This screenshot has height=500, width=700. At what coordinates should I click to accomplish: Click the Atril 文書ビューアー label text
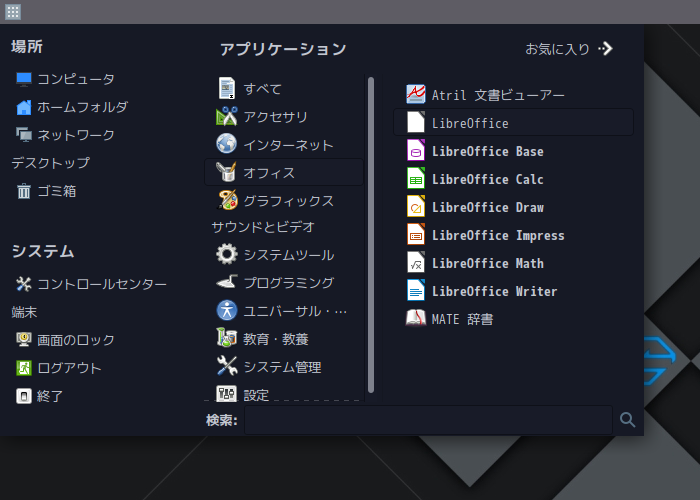(498, 95)
